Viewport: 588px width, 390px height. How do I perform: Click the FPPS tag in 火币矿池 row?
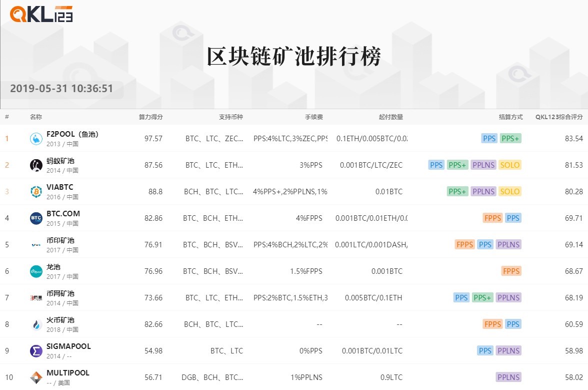[493, 324]
